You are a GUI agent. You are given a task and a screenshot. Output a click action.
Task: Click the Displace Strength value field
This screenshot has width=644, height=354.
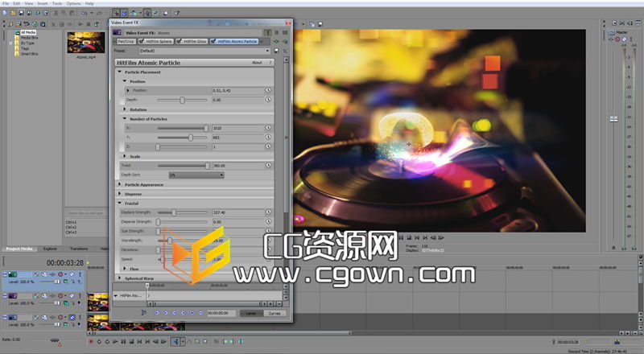coord(237,212)
